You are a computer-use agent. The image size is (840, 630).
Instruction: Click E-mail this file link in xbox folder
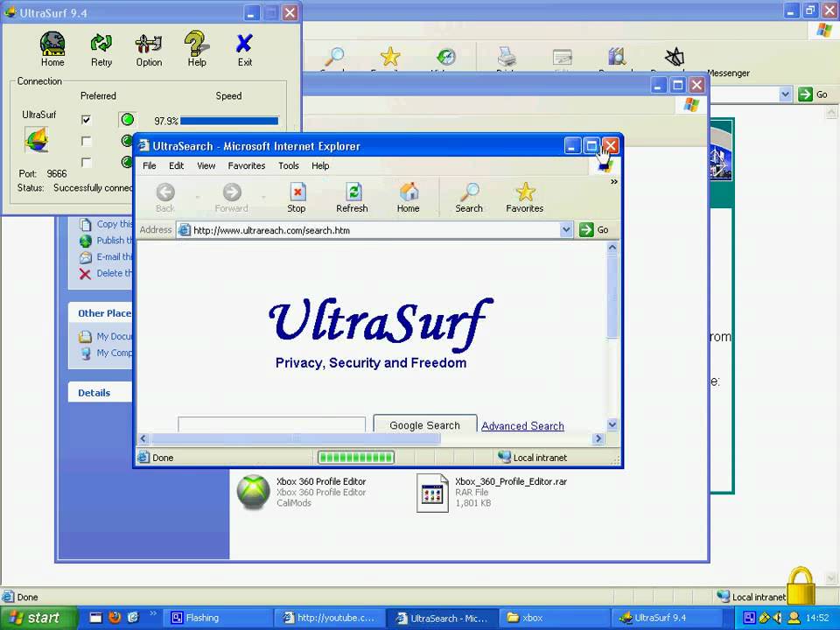click(x=106, y=257)
